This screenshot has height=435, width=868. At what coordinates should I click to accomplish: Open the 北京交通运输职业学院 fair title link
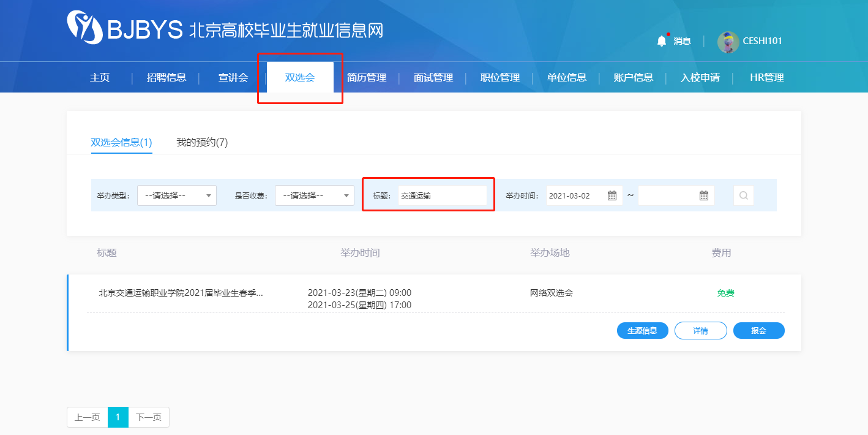[181, 293]
